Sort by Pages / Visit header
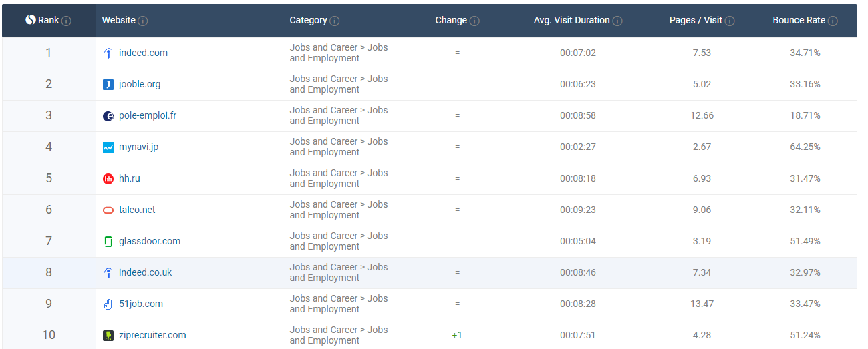Image resolution: width=868 pixels, height=349 pixels. 696,20
